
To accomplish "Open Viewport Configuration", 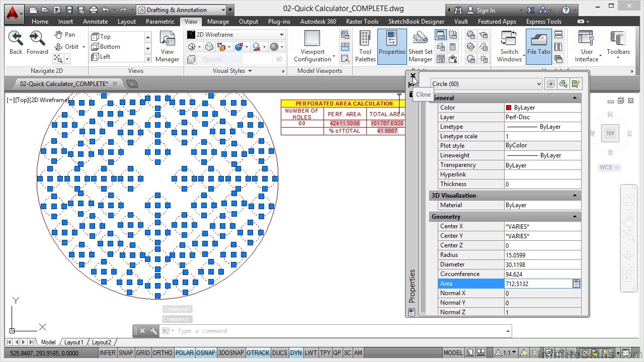I will 312,47.
